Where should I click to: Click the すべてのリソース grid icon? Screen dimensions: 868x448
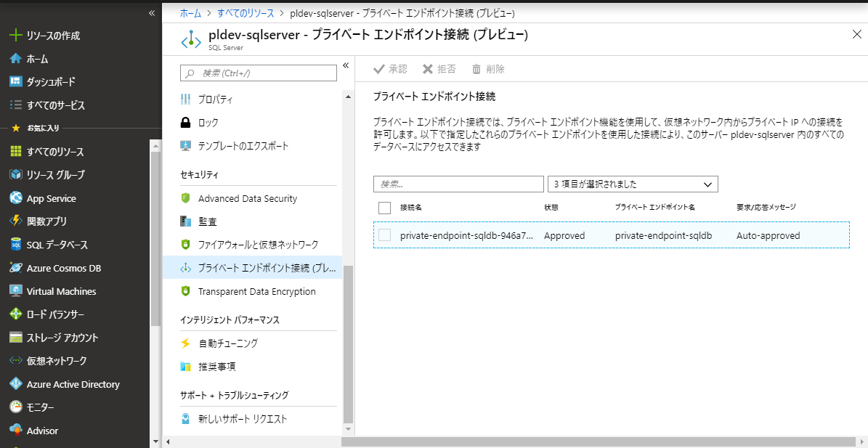(x=15, y=152)
